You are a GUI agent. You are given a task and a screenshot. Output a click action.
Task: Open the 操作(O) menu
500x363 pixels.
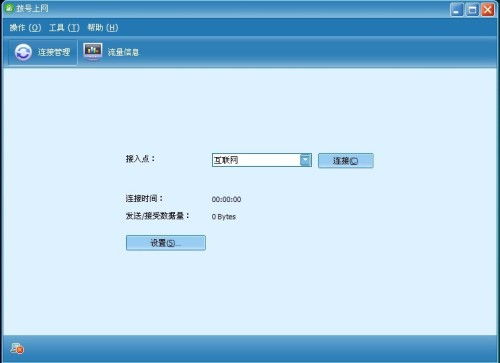click(25, 28)
